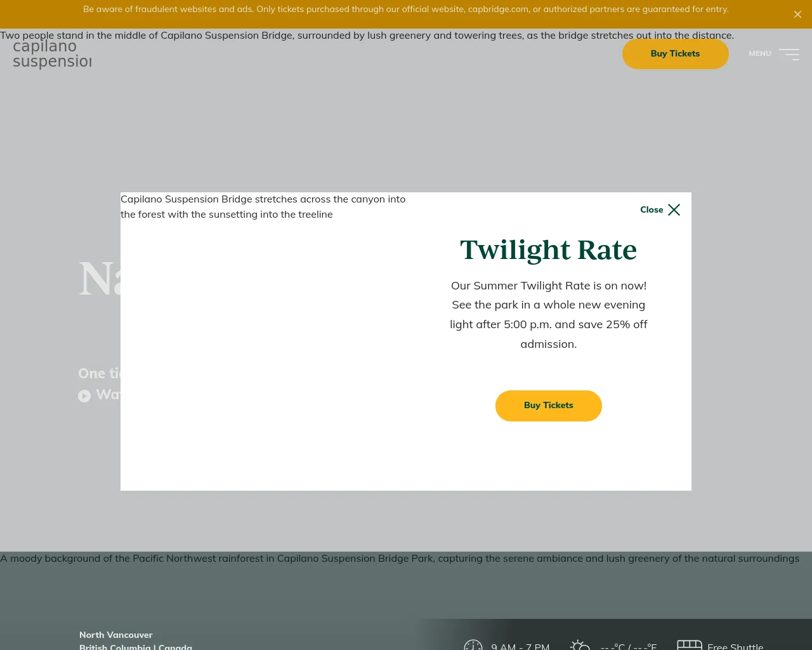Screen dimensions: 812x650
Task: Open the MENU hamburger navigation
Action: [x=774, y=54]
